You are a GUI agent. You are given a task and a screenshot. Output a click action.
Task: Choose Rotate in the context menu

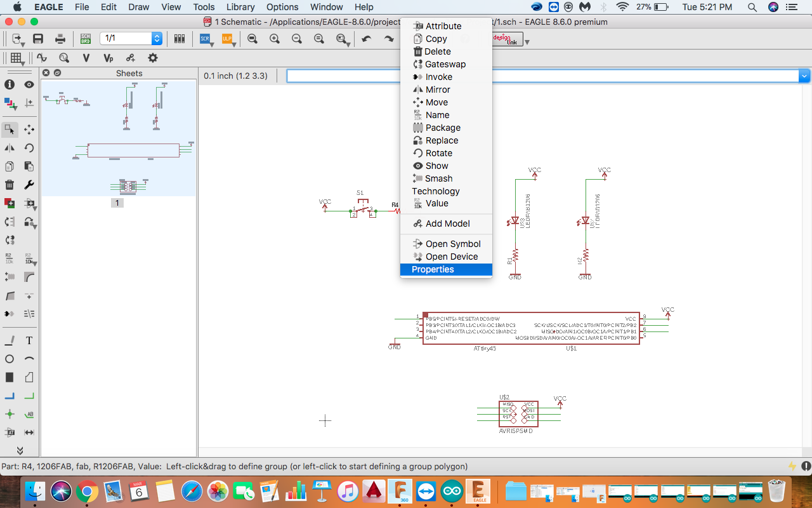(x=446, y=153)
